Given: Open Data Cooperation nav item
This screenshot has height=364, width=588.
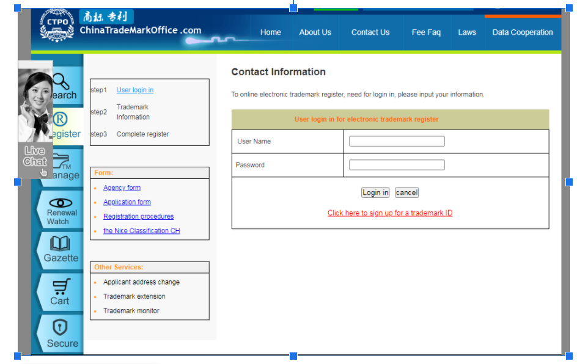Looking at the screenshot, I should [522, 32].
